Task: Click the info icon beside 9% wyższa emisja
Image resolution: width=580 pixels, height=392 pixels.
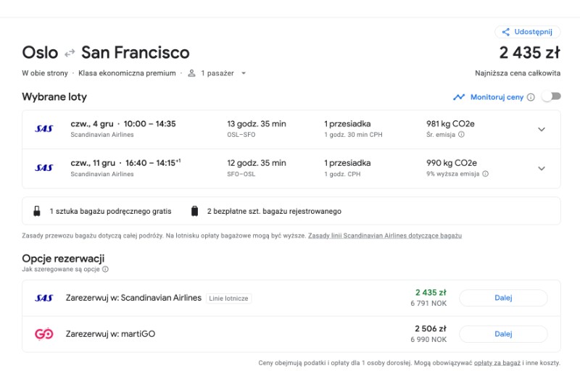Action: click(485, 174)
